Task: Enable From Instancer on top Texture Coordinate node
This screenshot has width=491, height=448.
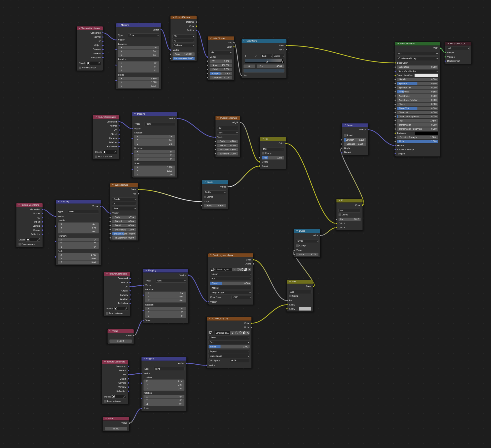Action: pyautogui.click(x=80, y=68)
